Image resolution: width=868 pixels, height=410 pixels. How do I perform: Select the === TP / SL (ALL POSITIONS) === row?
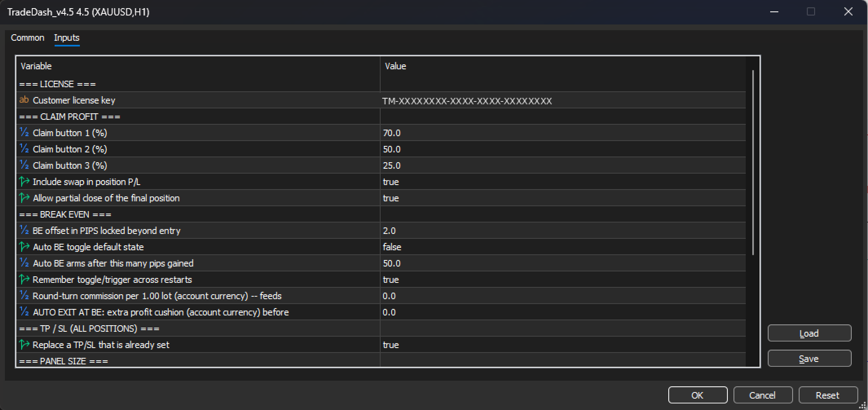coord(381,328)
